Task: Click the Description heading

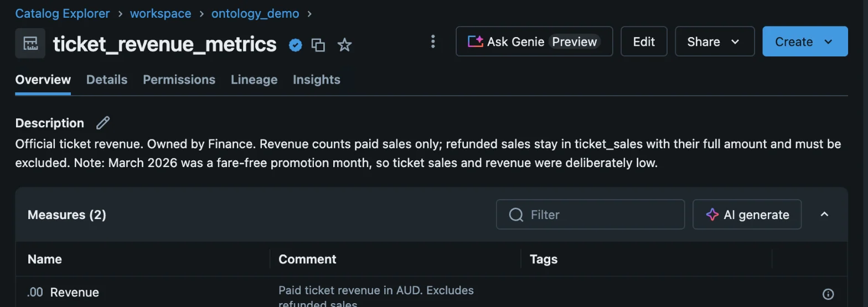Action: (50, 123)
